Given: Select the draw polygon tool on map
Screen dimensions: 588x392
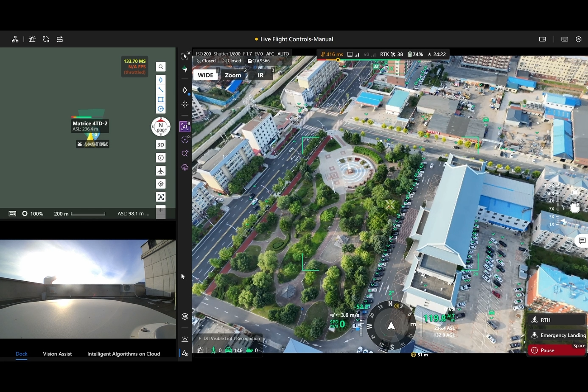Looking at the screenshot, I should pos(161,99).
